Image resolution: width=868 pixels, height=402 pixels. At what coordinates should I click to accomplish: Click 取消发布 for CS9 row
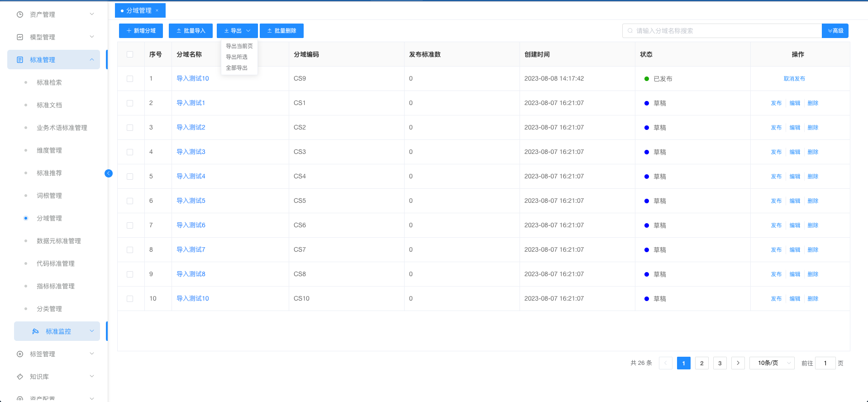[x=794, y=79]
